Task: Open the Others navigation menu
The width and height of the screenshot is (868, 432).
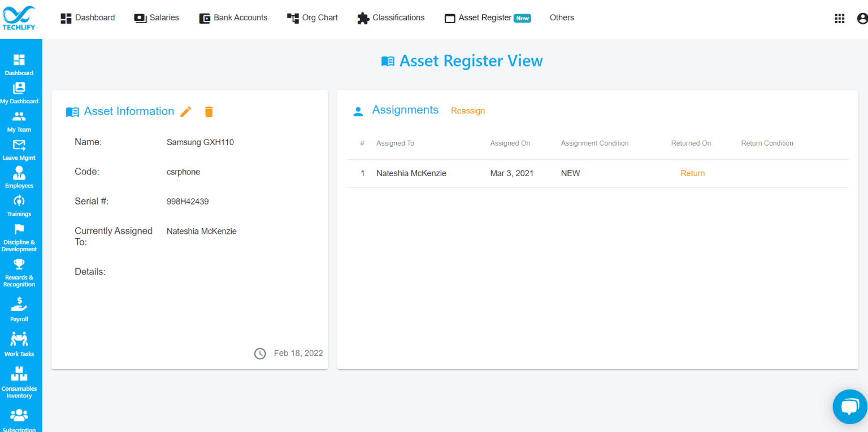Action: coord(562,18)
